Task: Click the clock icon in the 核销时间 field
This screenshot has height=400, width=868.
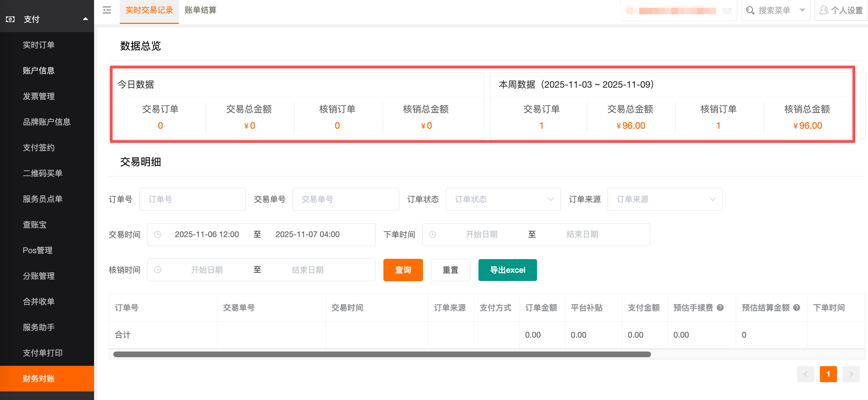Action: point(158,270)
